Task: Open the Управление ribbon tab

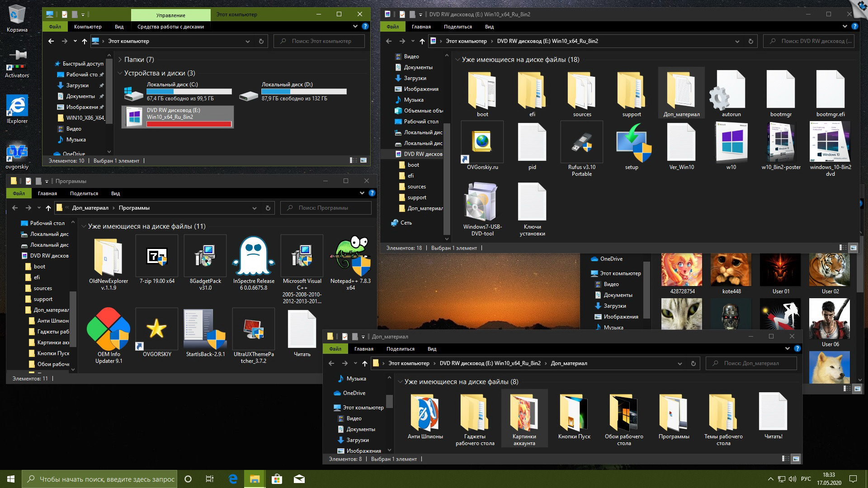Action: pos(170,15)
